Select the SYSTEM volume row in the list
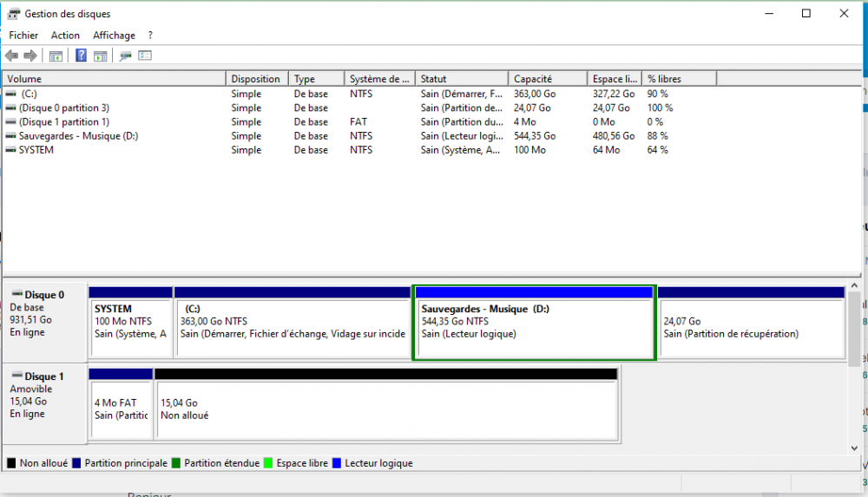Screen dimensions: 868x497 coord(36,150)
